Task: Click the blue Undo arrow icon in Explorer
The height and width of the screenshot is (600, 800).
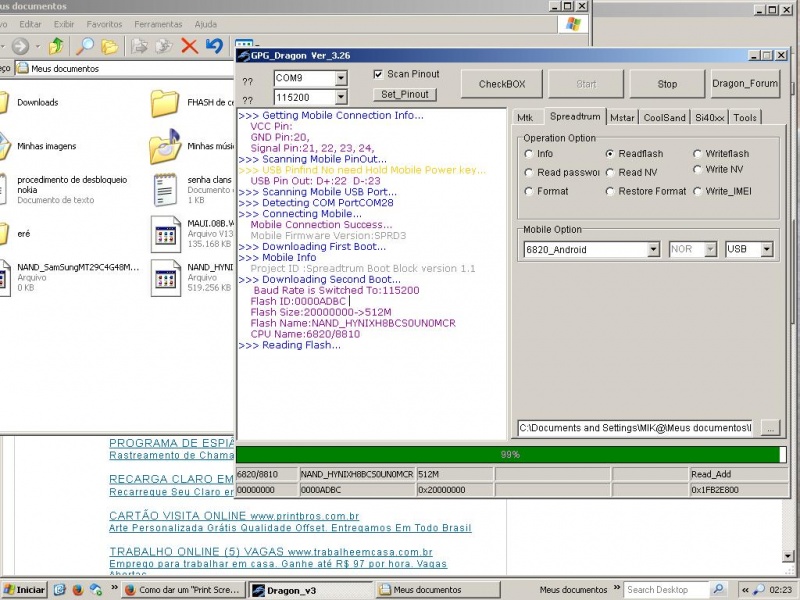Action: click(215, 46)
